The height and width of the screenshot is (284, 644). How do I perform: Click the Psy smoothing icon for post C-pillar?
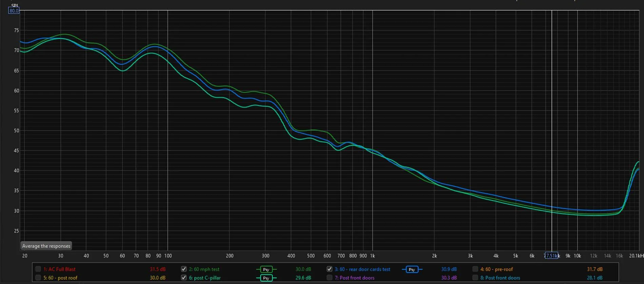tap(266, 278)
